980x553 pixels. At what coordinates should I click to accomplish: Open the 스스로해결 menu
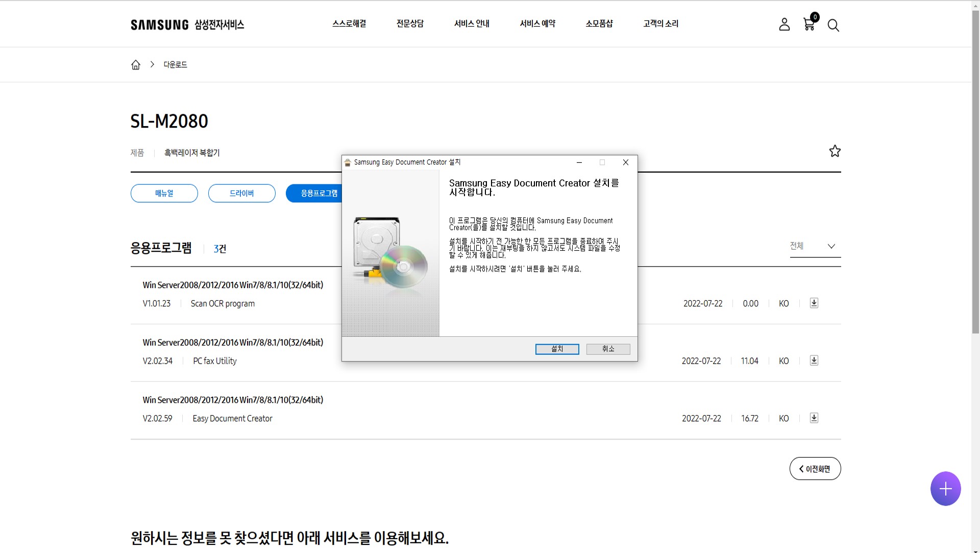point(349,23)
